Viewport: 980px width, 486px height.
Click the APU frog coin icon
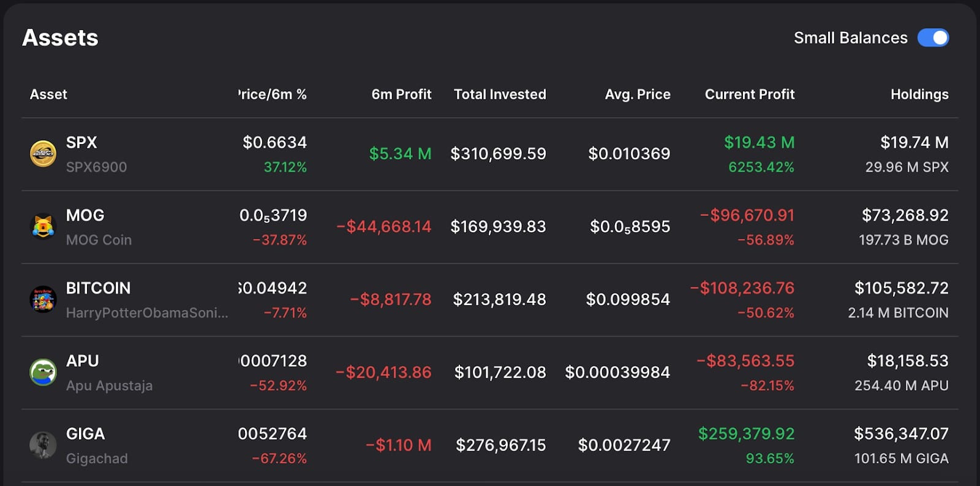(43, 373)
